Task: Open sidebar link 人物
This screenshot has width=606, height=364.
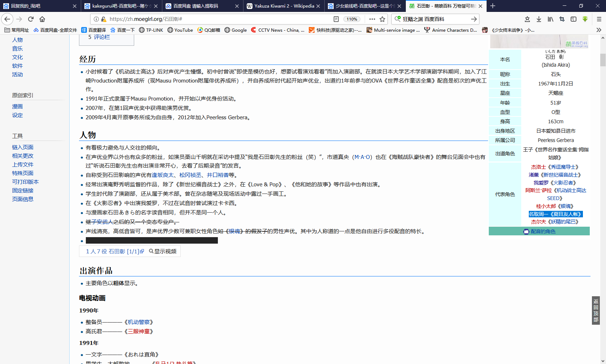Action: pyautogui.click(x=17, y=40)
